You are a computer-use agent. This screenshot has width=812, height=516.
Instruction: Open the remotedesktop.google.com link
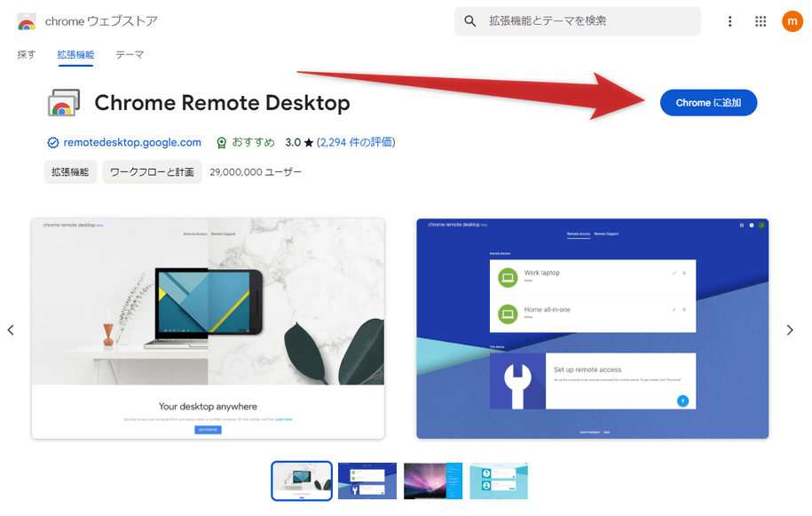pyautogui.click(x=132, y=142)
